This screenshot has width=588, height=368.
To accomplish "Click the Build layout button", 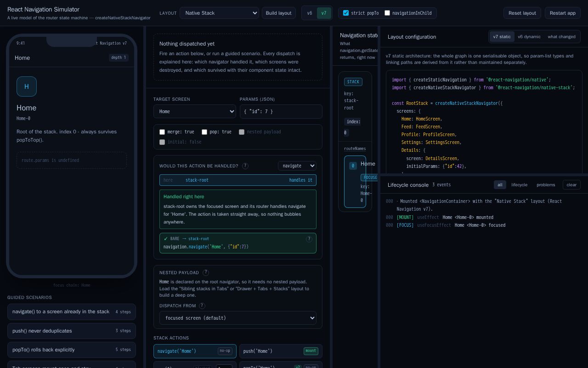I will [x=279, y=13].
